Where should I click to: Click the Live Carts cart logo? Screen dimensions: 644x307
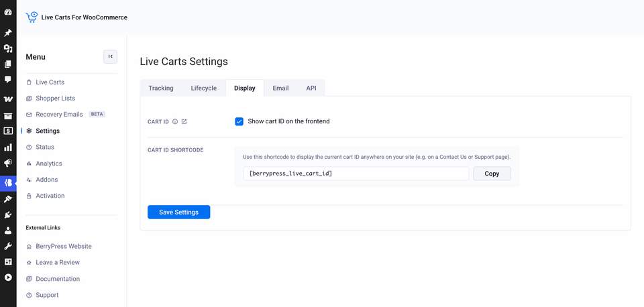coord(32,17)
